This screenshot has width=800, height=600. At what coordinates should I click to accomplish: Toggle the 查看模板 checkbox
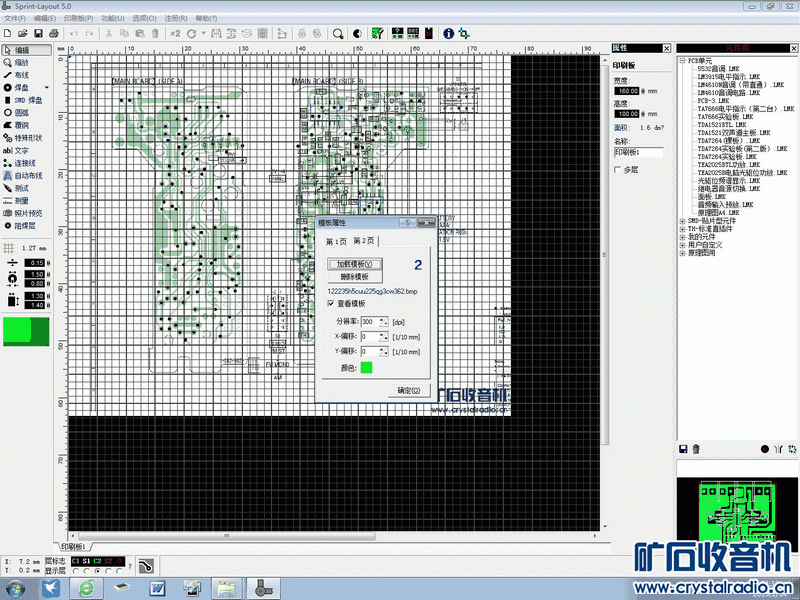click(x=332, y=303)
